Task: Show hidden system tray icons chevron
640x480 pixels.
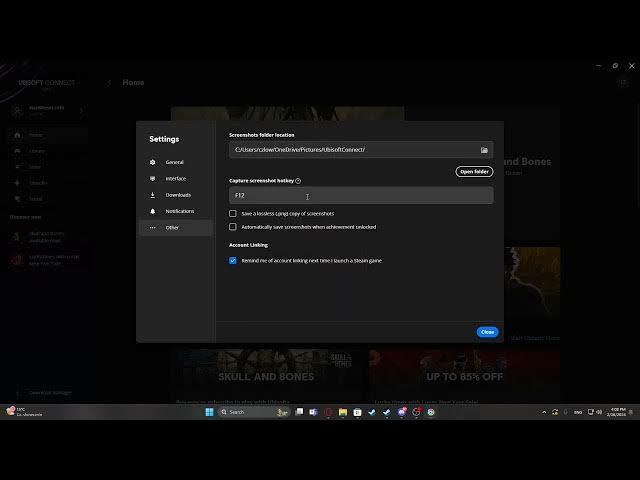Action: click(x=544, y=412)
